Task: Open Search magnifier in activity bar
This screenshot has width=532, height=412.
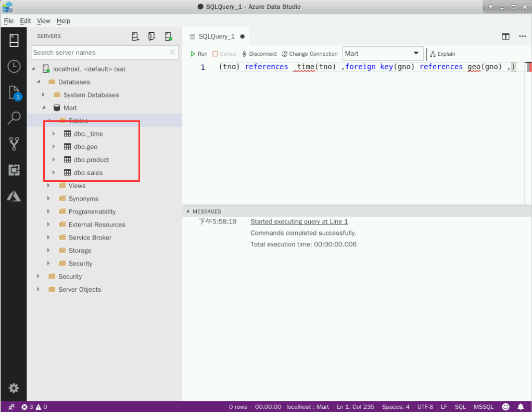Action: tap(14, 118)
